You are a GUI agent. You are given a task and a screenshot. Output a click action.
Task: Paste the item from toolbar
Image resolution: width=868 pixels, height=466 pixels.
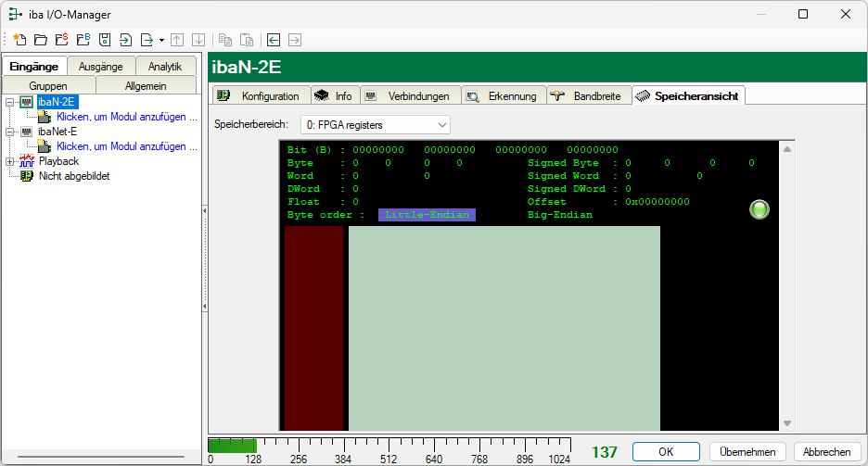(x=247, y=40)
